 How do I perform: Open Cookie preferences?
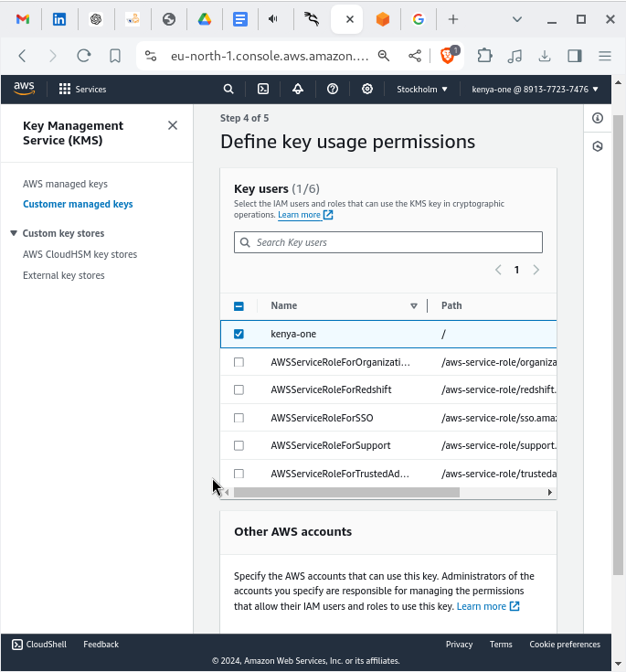pos(565,645)
